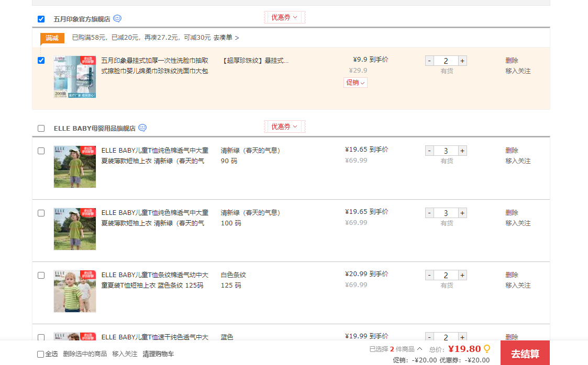588x365 pixels.
Task: Decrease quantity of 清新绿 90 码 T-shirt
Action: tap(429, 151)
